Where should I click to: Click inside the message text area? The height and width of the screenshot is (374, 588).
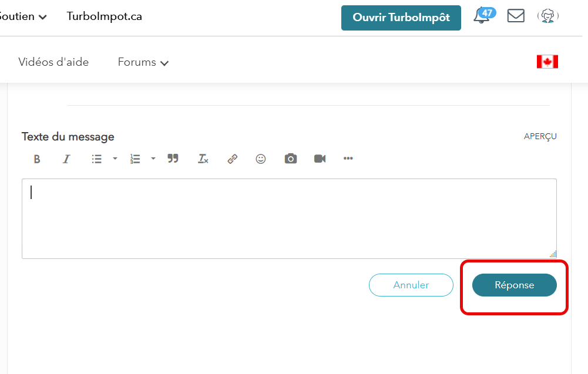[x=289, y=218]
